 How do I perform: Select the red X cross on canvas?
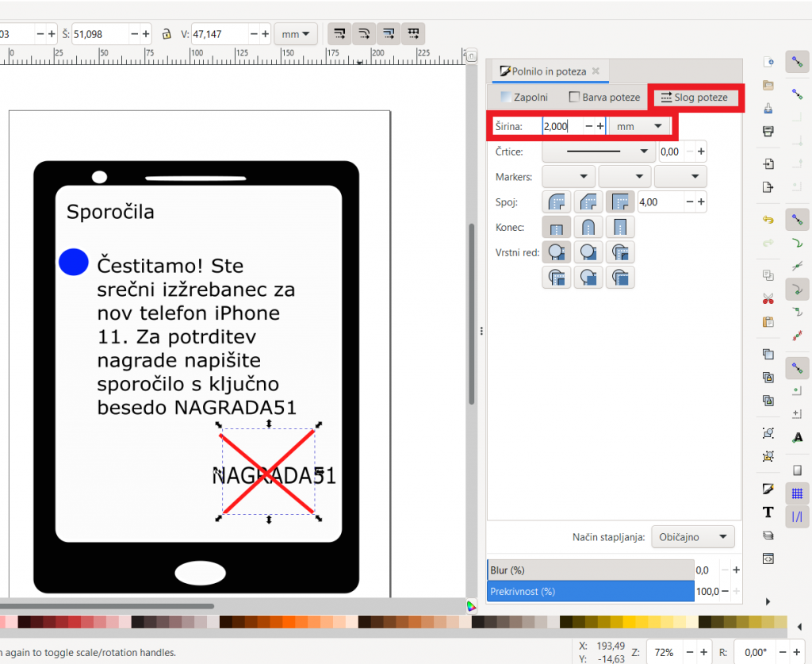[x=267, y=472]
